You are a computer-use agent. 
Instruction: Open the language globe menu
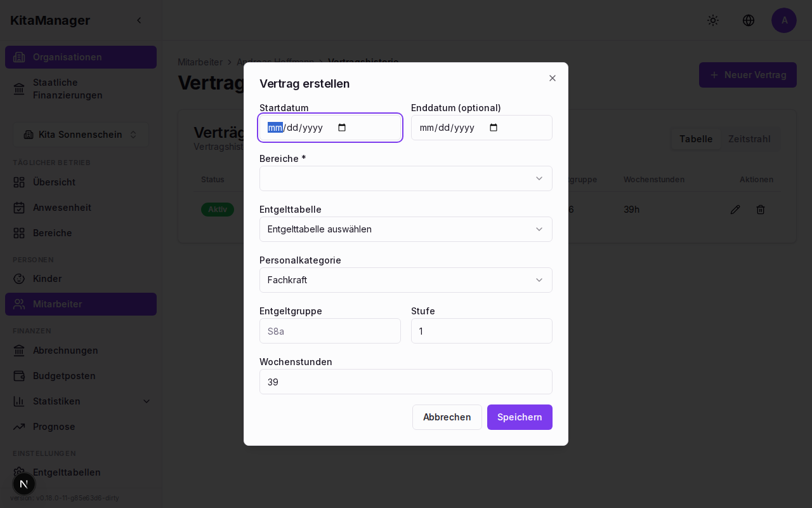pos(749,20)
